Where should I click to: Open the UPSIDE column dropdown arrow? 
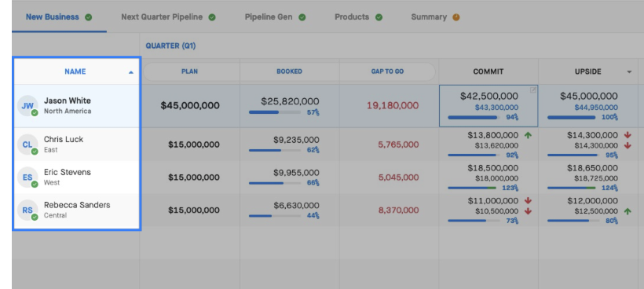(x=629, y=72)
